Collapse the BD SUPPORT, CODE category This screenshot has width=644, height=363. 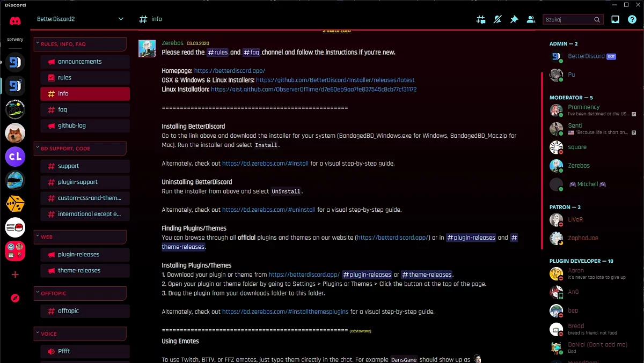(79, 149)
